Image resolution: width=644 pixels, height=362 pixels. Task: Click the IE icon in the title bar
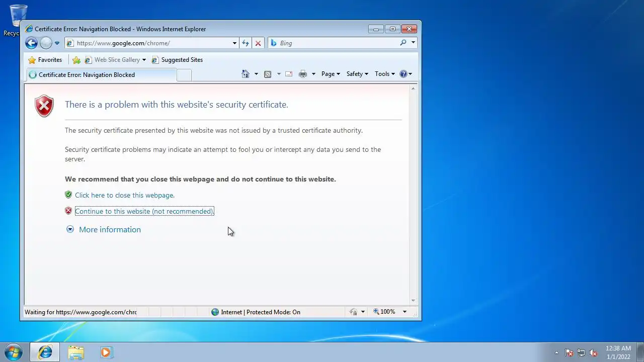tap(29, 29)
